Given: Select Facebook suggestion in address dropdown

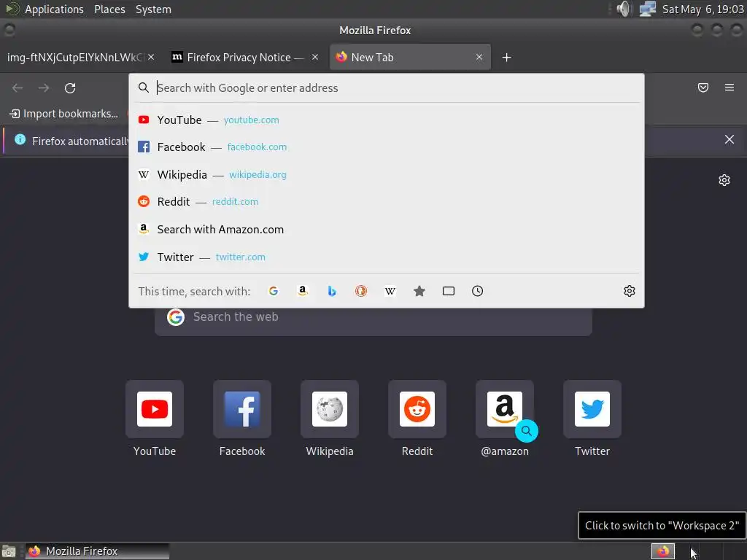Looking at the screenshot, I should [x=387, y=147].
